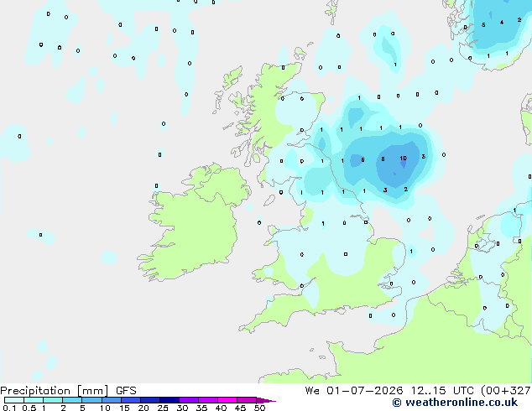The image size is (532, 411).
Task: Select the 5–10 mm legend color swatch
Action: tap(91, 400)
